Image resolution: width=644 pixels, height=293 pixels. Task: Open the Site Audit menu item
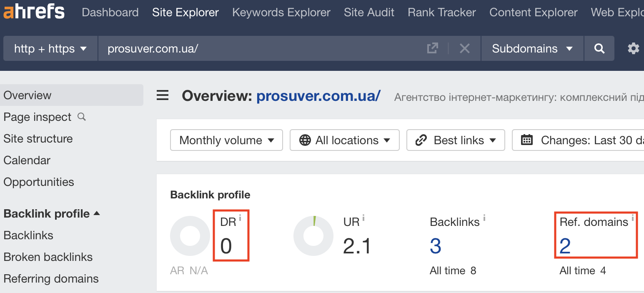pyautogui.click(x=369, y=13)
